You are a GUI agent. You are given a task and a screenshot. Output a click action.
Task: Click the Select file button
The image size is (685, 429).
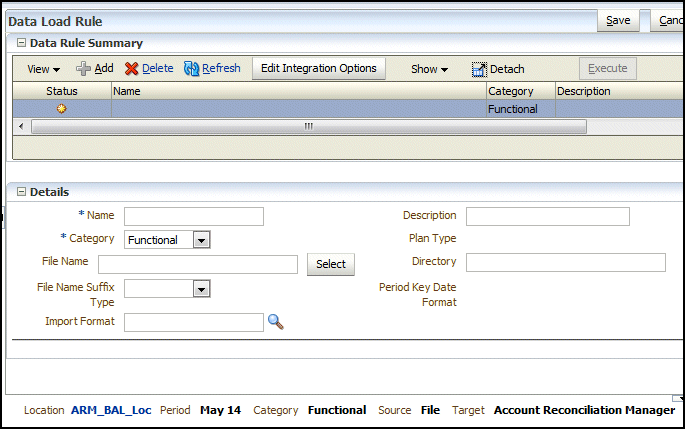point(331,264)
